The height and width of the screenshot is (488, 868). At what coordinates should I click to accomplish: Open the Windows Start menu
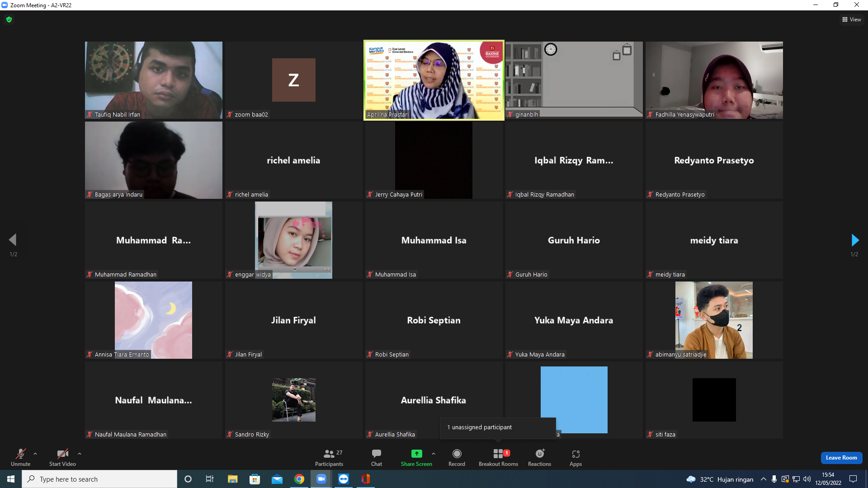[x=11, y=479]
